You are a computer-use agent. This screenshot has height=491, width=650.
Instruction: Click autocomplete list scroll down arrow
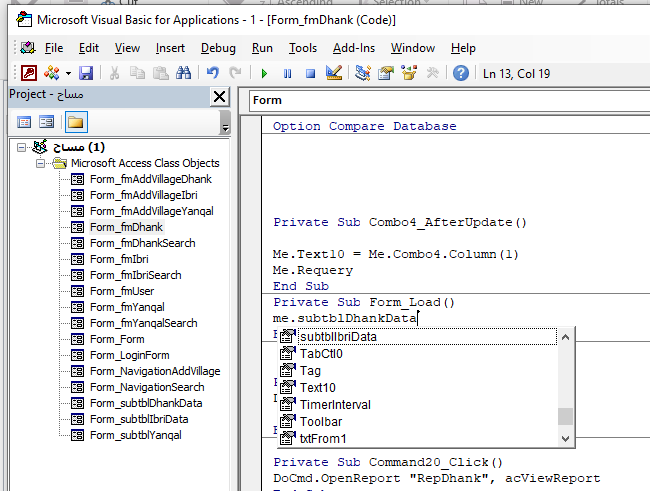[x=565, y=438]
